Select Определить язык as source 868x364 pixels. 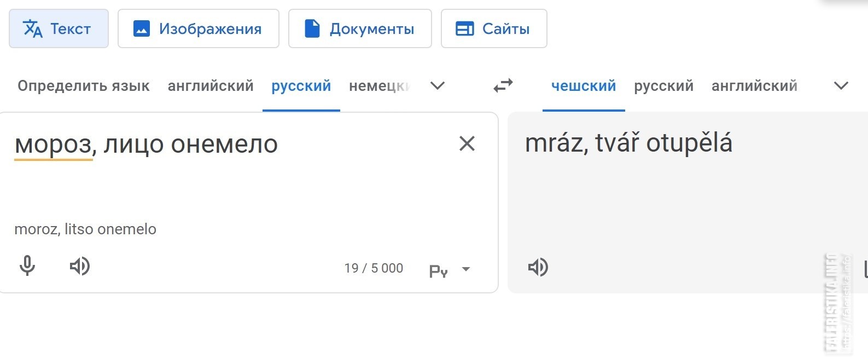[x=84, y=86]
